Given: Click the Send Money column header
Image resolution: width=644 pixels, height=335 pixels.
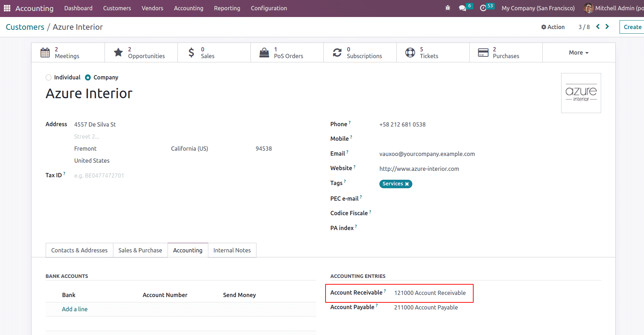Looking at the screenshot, I should pyautogui.click(x=239, y=295).
